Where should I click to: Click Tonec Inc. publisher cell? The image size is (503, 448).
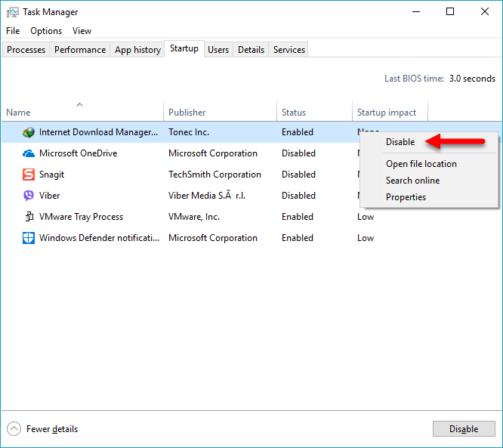(189, 132)
